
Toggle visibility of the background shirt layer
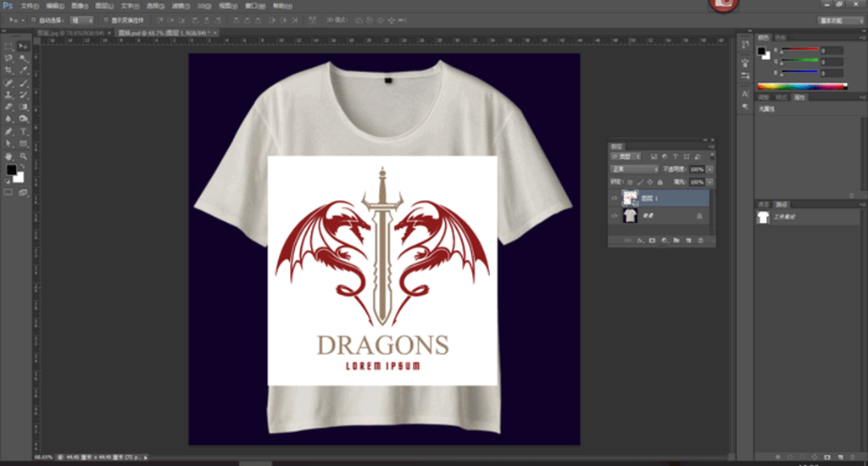pos(615,217)
